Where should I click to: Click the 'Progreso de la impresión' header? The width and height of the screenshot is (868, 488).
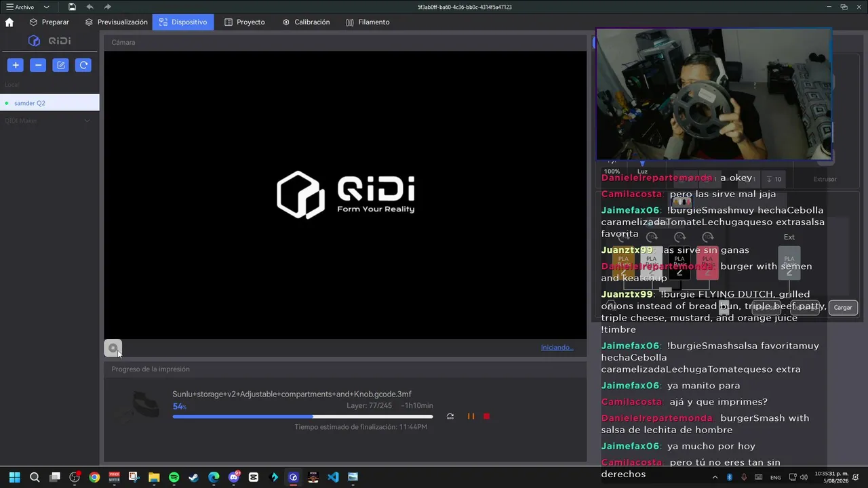tap(345, 369)
